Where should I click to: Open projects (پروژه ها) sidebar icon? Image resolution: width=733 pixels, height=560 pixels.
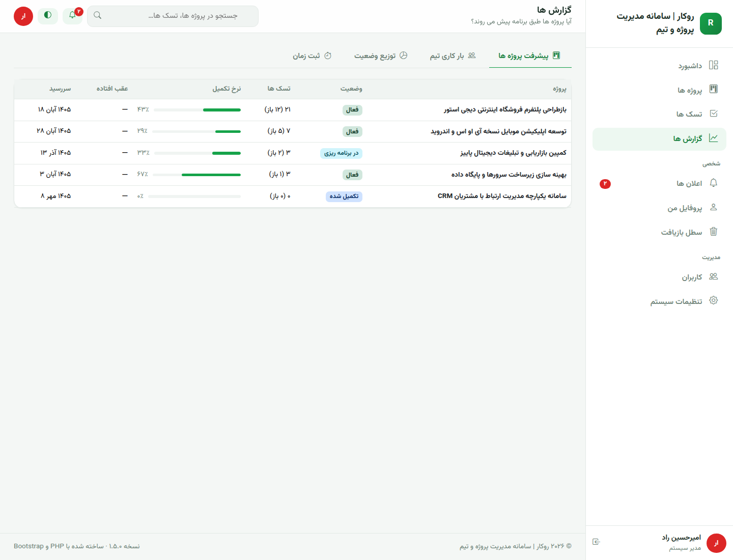[713, 89]
